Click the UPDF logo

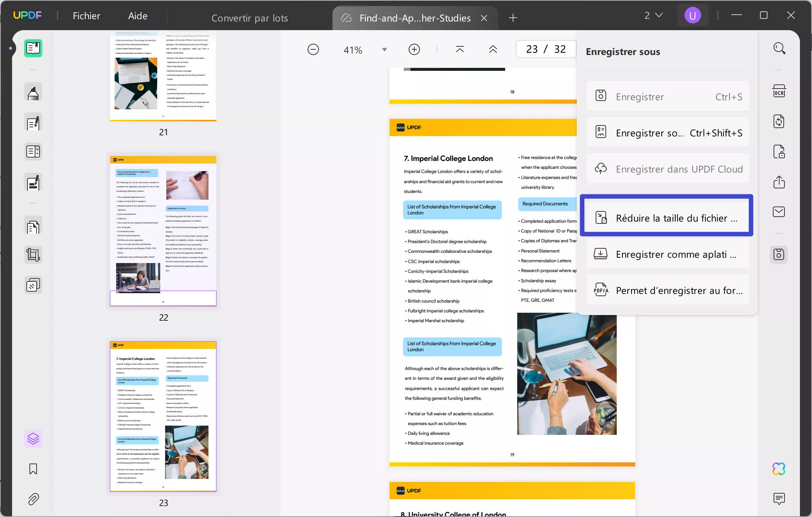(x=27, y=15)
